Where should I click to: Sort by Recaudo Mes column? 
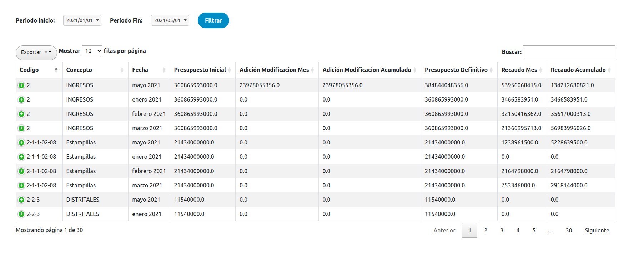(522, 70)
